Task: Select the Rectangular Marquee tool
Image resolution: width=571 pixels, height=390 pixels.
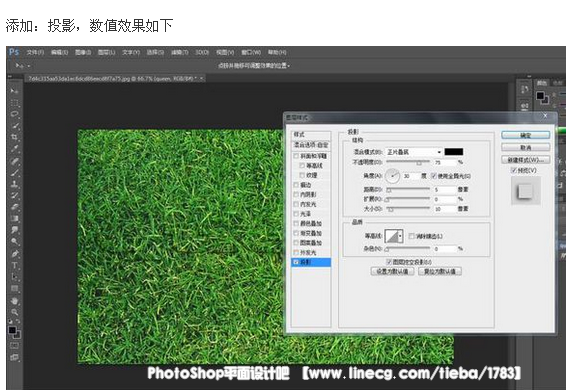Action: 14,102
